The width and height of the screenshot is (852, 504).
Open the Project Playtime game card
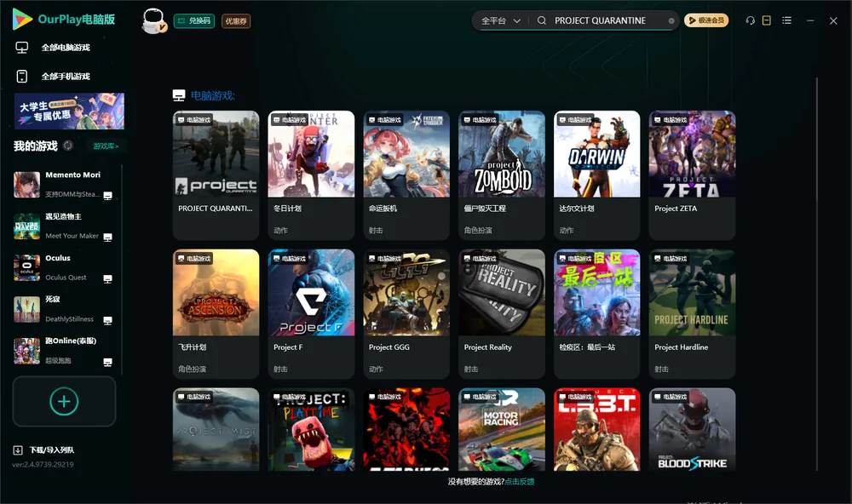(x=311, y=429)
